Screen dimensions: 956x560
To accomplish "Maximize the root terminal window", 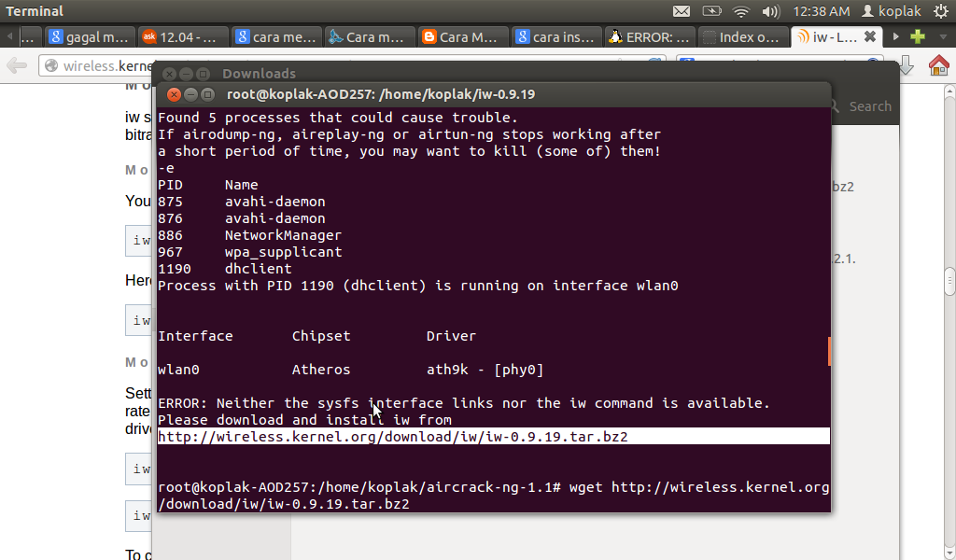I will pos(208,94).
